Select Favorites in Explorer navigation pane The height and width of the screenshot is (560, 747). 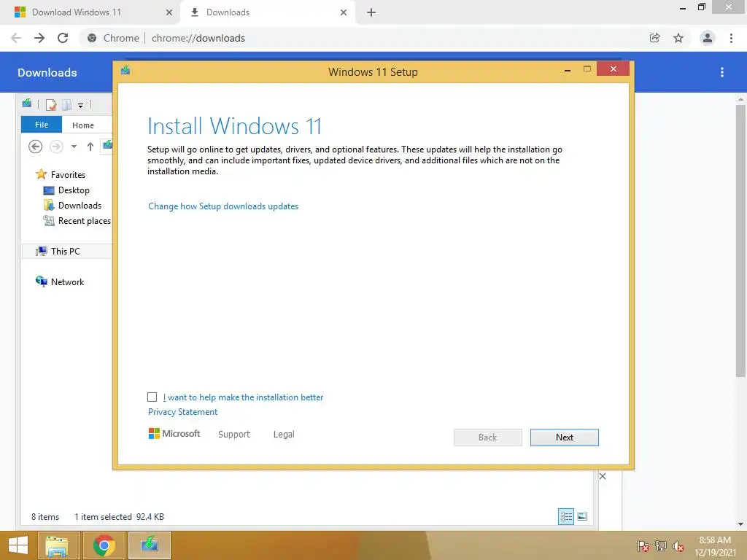(61, 175)
